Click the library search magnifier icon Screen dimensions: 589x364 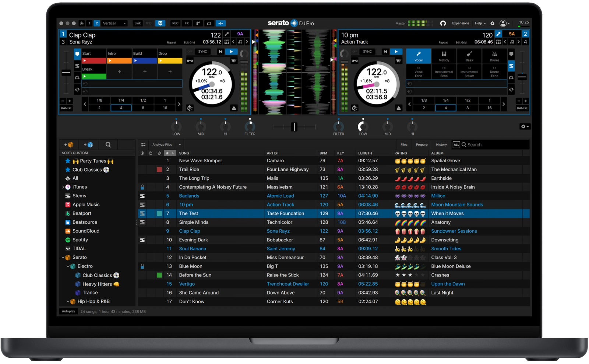[x=108, y=145]
